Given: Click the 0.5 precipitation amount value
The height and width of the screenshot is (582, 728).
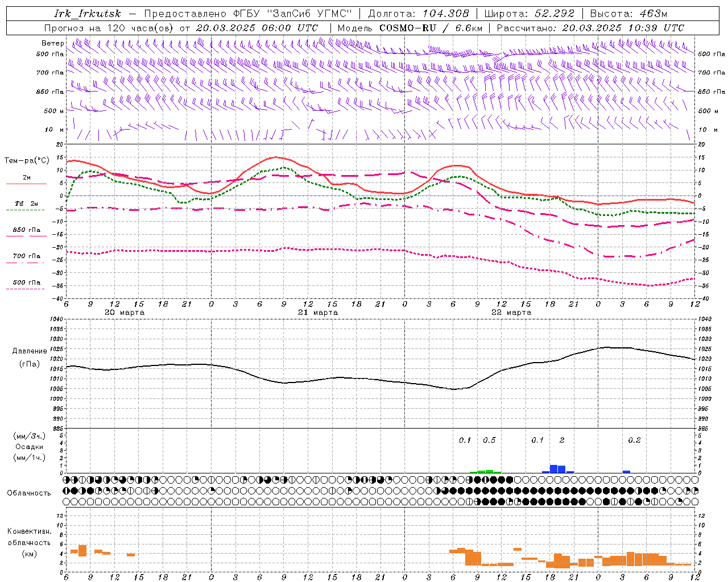Looking at the screenshot, I should (489, 440).
